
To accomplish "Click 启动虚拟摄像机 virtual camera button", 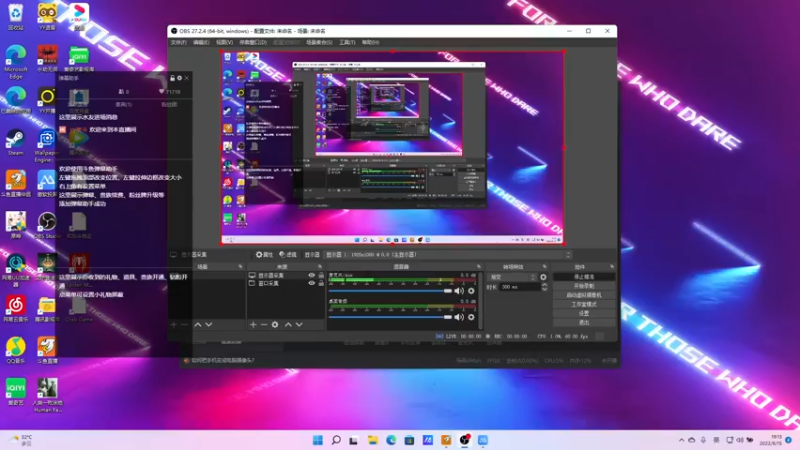I will pyautogui.click(x=584, y=295).
